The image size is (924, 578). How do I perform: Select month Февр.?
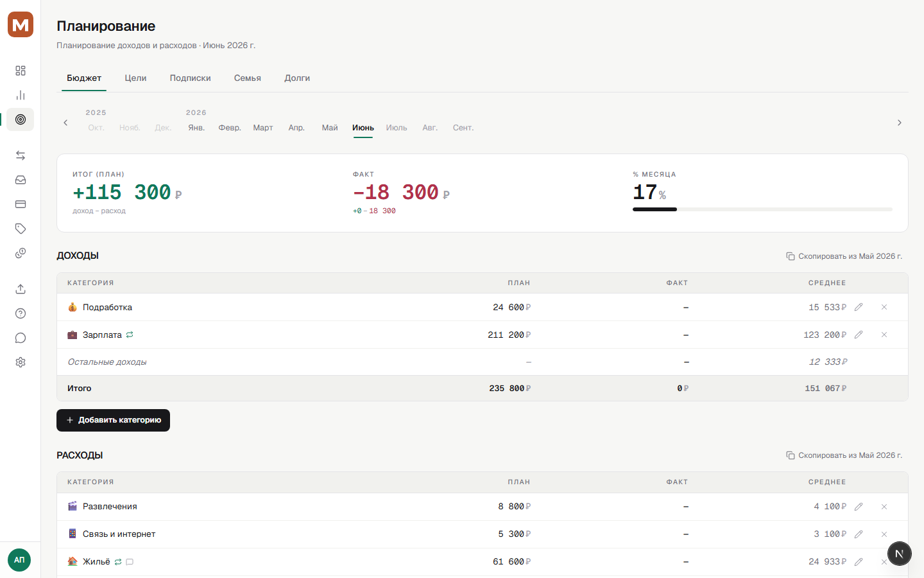tap(230, 128)
